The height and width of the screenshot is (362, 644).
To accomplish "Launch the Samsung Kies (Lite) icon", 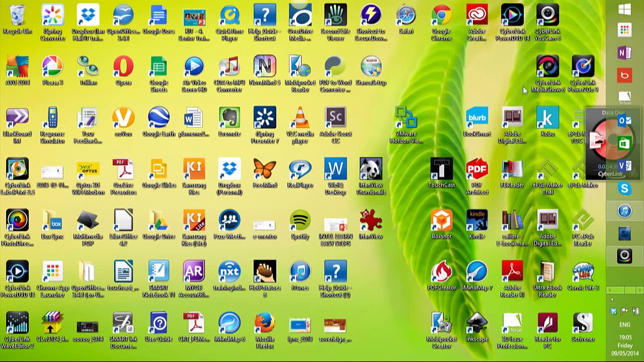I will tap(194, 220).
